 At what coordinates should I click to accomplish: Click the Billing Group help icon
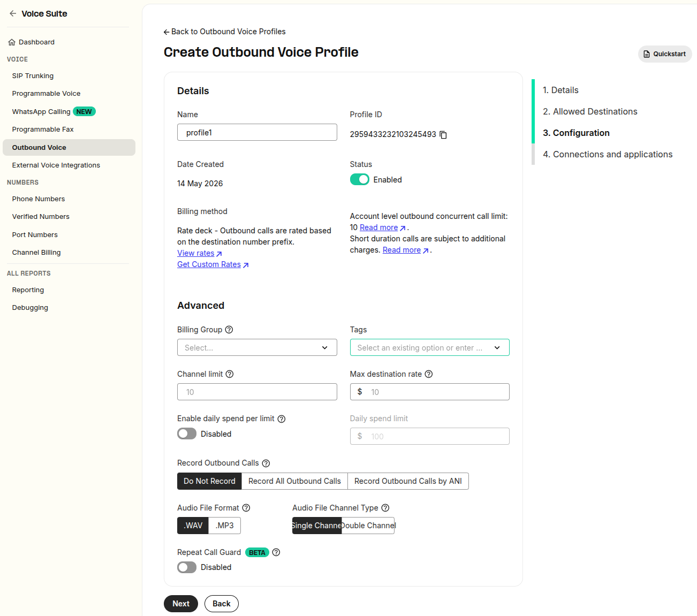tap(229, 330)
